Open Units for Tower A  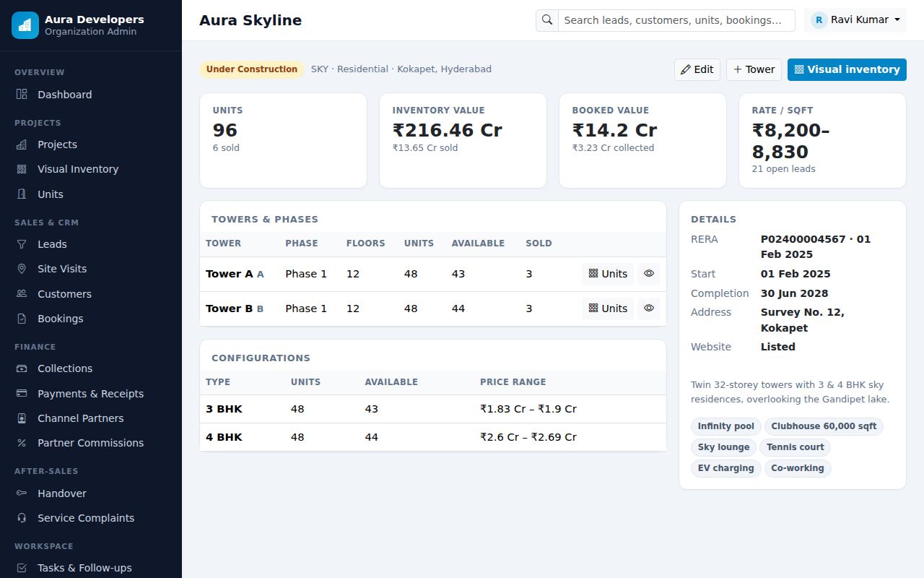coord(608,274)
